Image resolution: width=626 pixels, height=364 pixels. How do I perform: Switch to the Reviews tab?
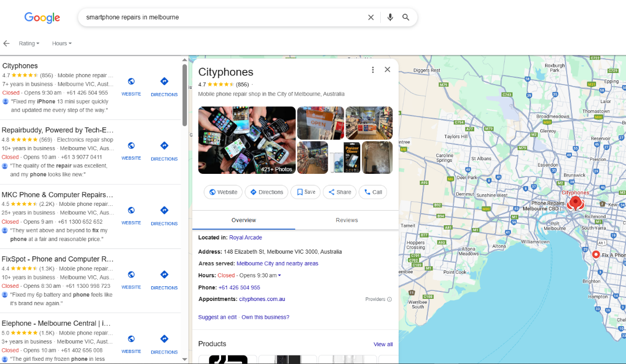(347, 220)
